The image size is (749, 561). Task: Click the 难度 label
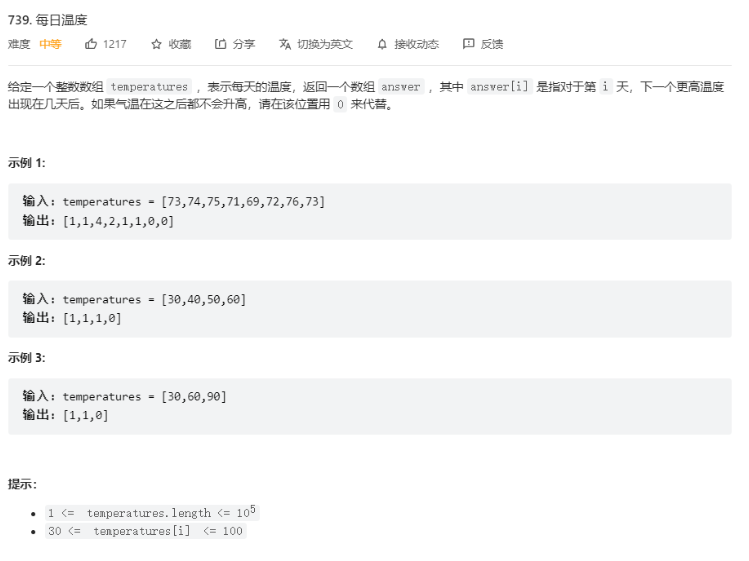(x=19, y=44)
